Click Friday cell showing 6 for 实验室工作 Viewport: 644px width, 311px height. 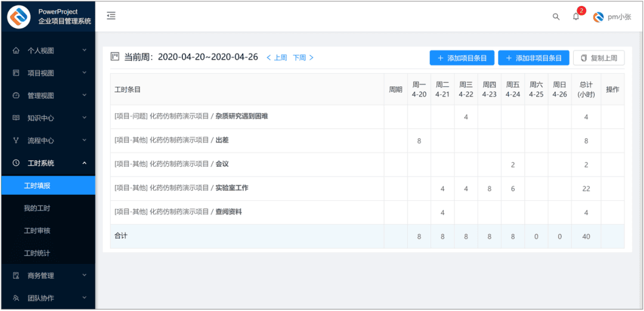[x=513, y=189]
